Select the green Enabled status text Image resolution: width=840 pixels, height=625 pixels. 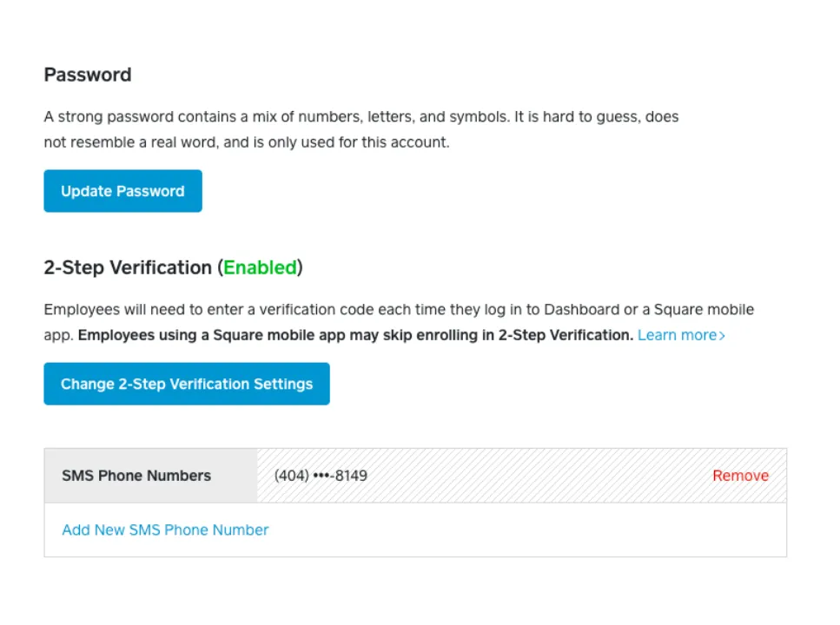(260, 267)
